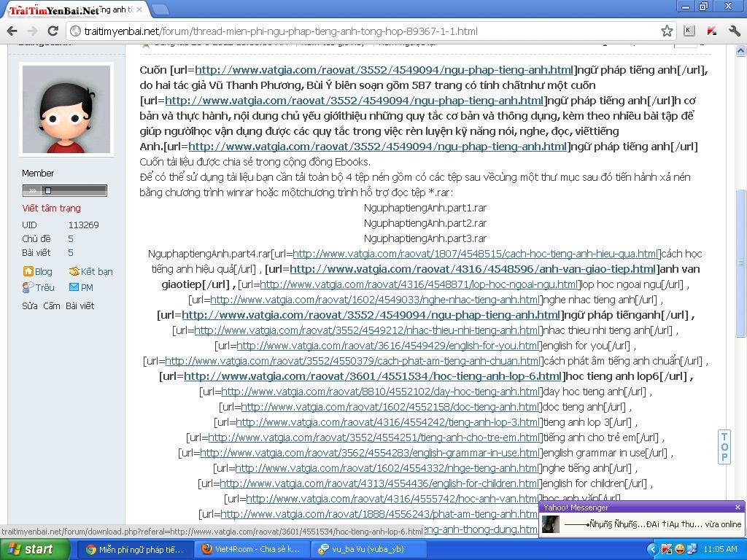Screen dimensions: 747x560
Task: Click the gray K extension icon
Action: coord(689,31)
